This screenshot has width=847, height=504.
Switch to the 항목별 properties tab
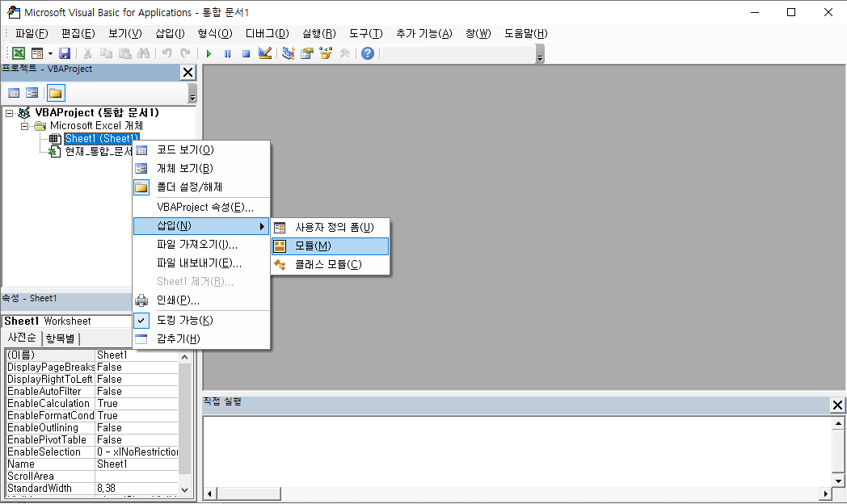pyautogui.click(x=60, y=338)
